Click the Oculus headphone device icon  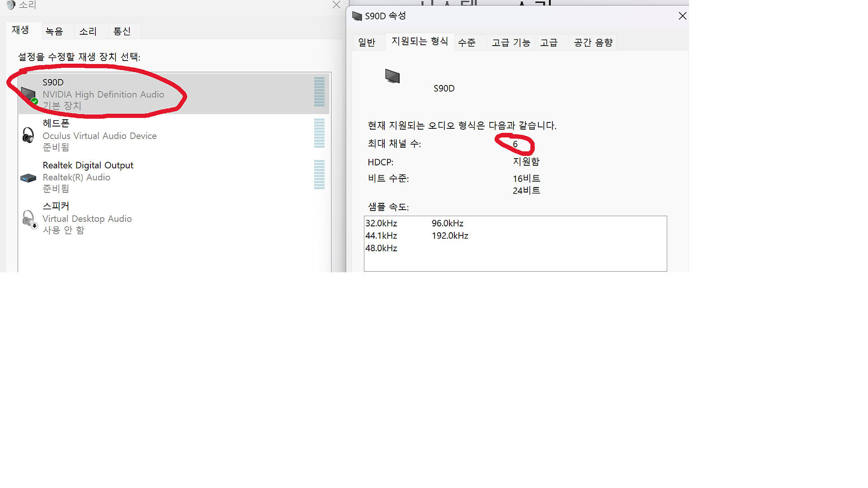tap(28, 135)
